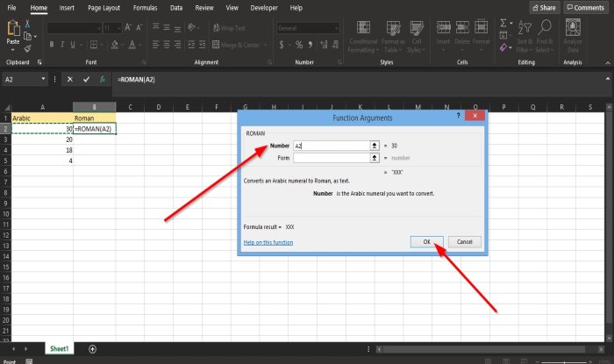Toggle Italic formatting in the Font group

[62, 45]
